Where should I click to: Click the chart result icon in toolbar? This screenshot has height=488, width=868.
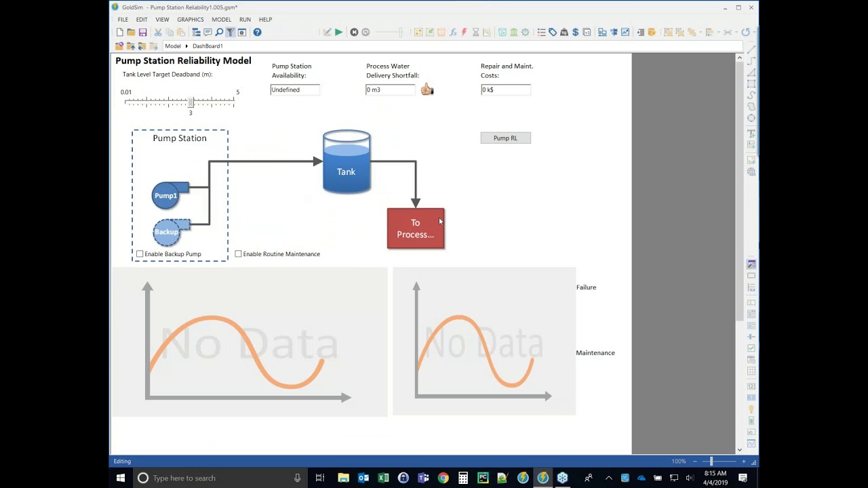[625, 32]
